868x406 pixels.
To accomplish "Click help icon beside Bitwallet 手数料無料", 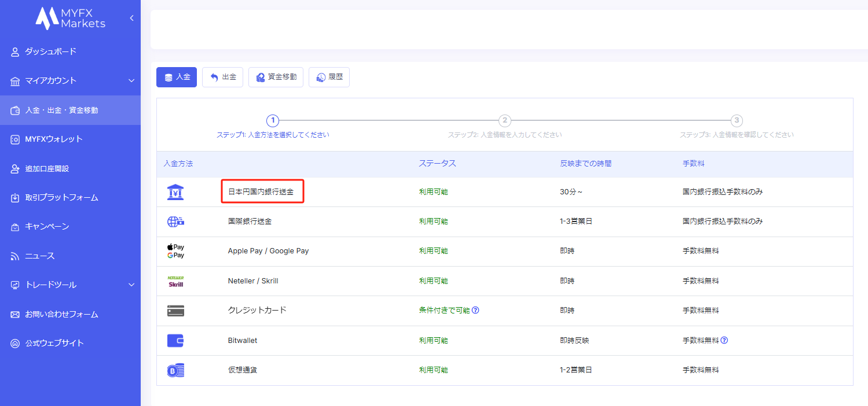I will click(x=724, y=340).
